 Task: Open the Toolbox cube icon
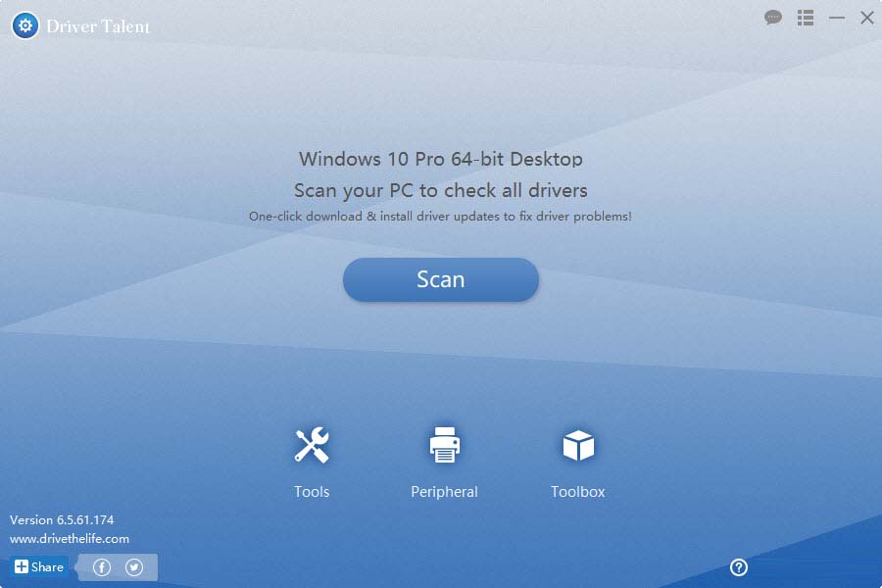tap(577, 445)
